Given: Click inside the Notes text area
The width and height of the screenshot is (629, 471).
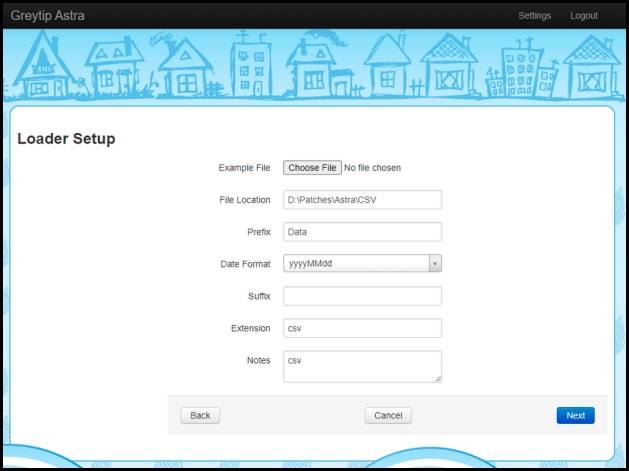Looking at the screenshot, I should tap(362, 367).
